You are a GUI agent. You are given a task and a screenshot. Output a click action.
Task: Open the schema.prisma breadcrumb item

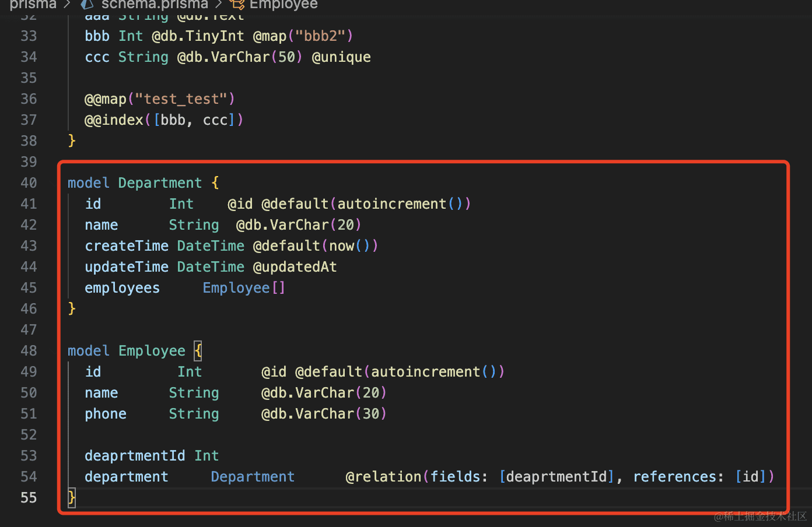pyautogui.click(x=155, y=4)
